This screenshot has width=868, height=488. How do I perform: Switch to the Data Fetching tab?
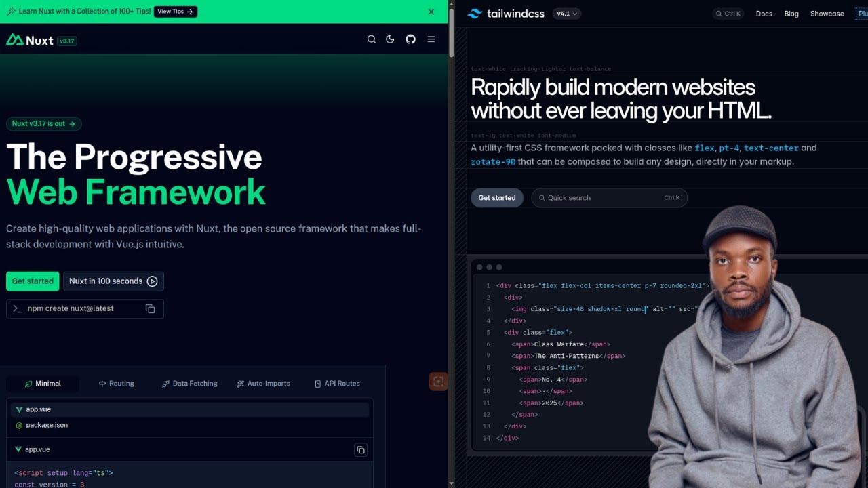[x=190, y=384]
